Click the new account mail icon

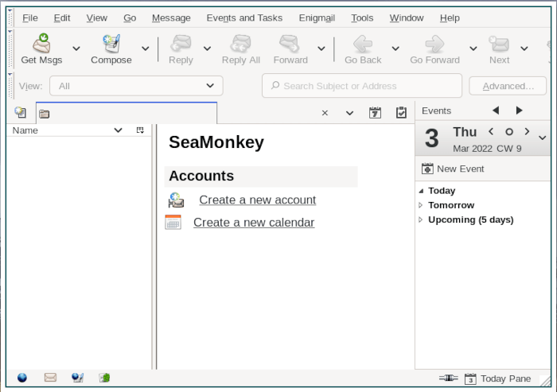(176, 200)
